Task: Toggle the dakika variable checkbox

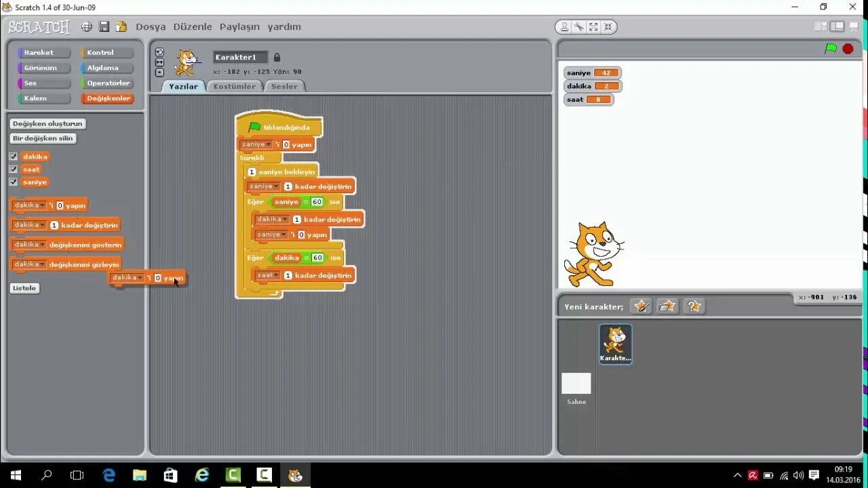Action: pyautogui.click(x=13, y=157)
